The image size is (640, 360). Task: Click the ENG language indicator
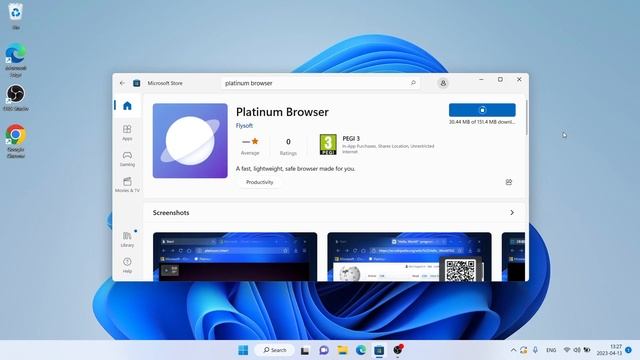click(x=551, y=350)
